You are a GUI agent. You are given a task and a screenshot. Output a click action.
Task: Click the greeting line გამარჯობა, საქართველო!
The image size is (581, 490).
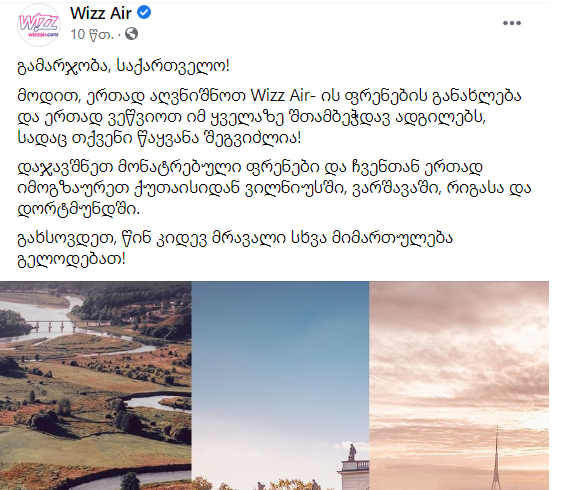[x=123, y=66]
